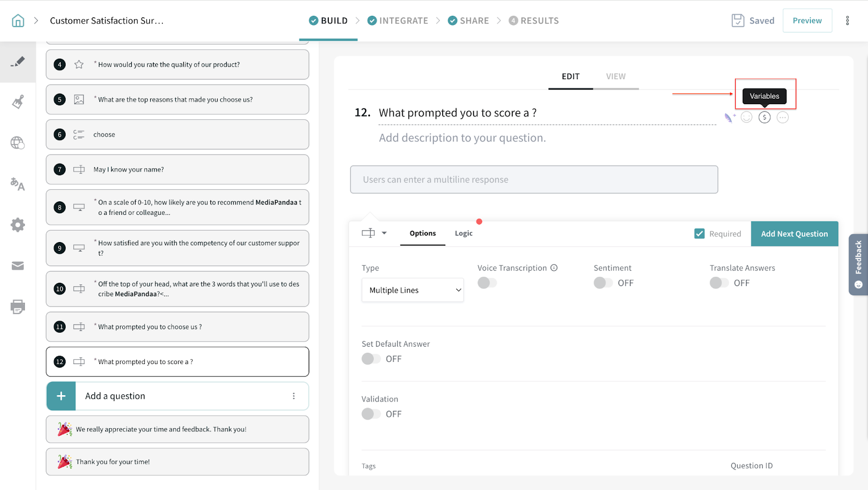Screen dimensions: 868x490
Task: Click the home icon in the breadcrumb
Action: point(18,21)
